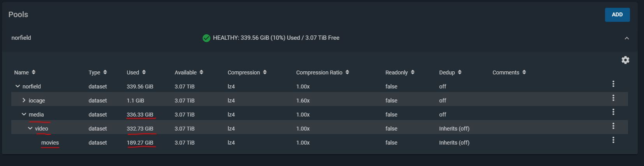Click the green HEALTHY status icon
The image size is (644, 166).
pyautogui.click(x=206, y=38)
